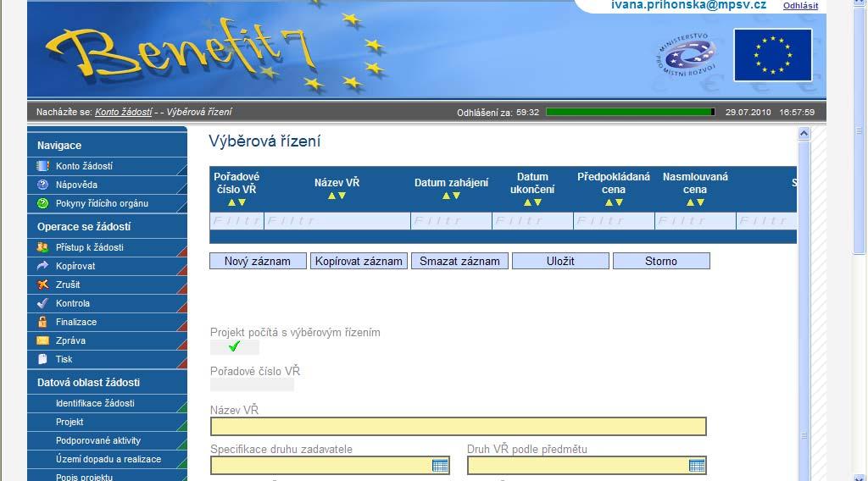
Task: Follow the Konto žádostí breadcrumb link
Action: click(x=124, y=112)
